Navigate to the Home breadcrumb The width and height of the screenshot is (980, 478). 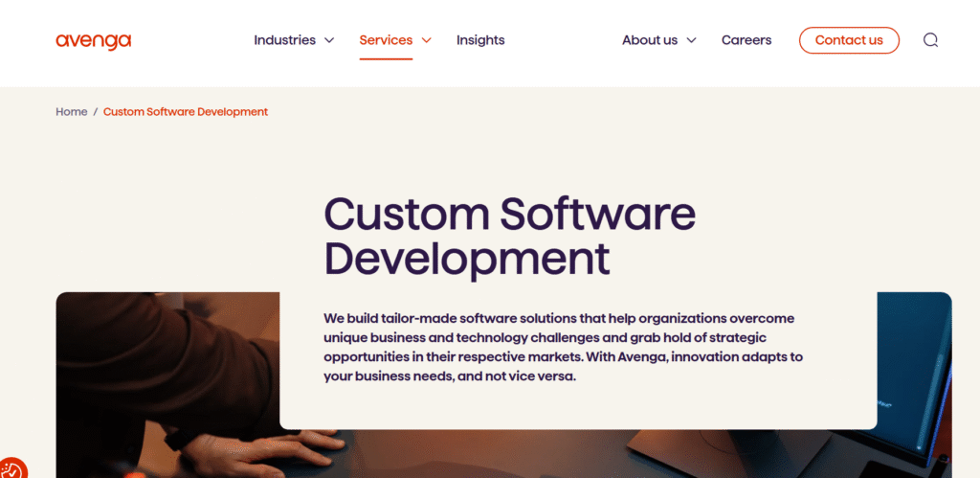click(x=71, y=112)
